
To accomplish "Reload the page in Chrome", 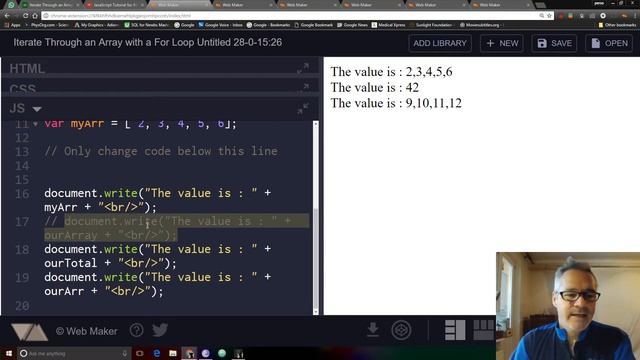I will tap(25, 16).
